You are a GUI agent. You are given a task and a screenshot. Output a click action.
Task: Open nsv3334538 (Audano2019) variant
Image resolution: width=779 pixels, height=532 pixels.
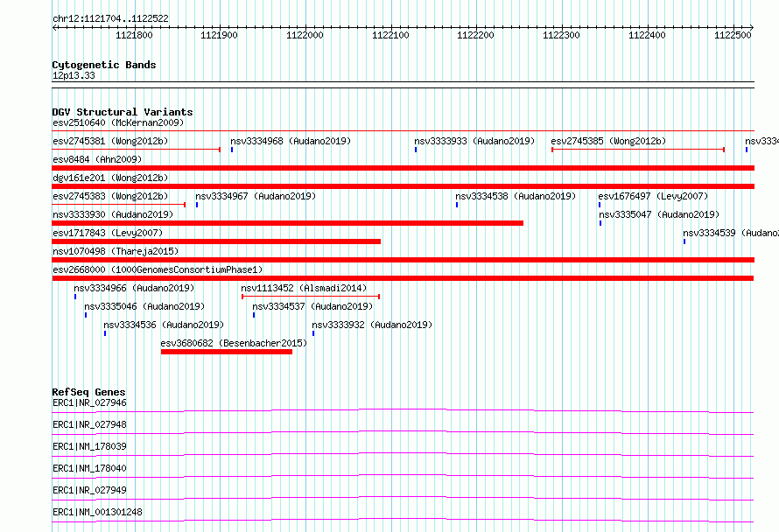point(516,196)
